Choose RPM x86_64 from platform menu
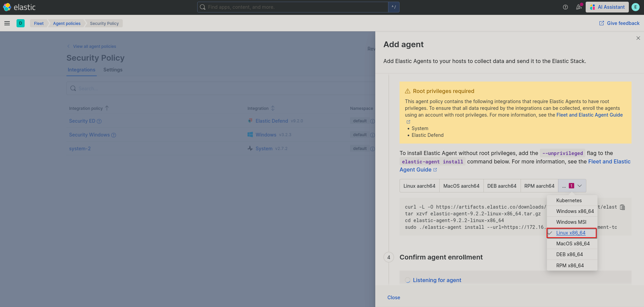Image resolution: width=644 pixels, height=307 pixels. (572, 266)
